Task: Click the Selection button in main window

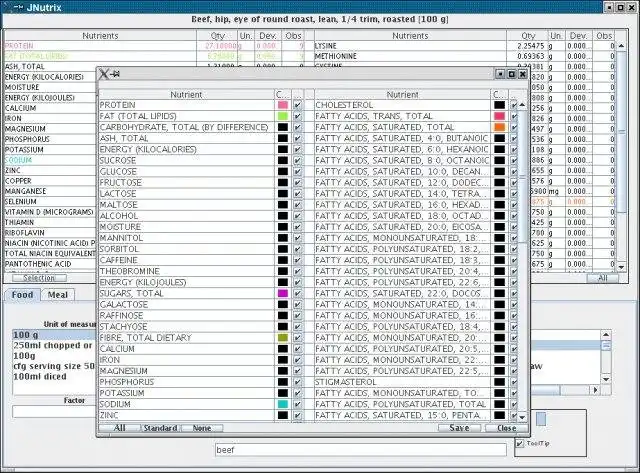Action: (x=39, y=278)
